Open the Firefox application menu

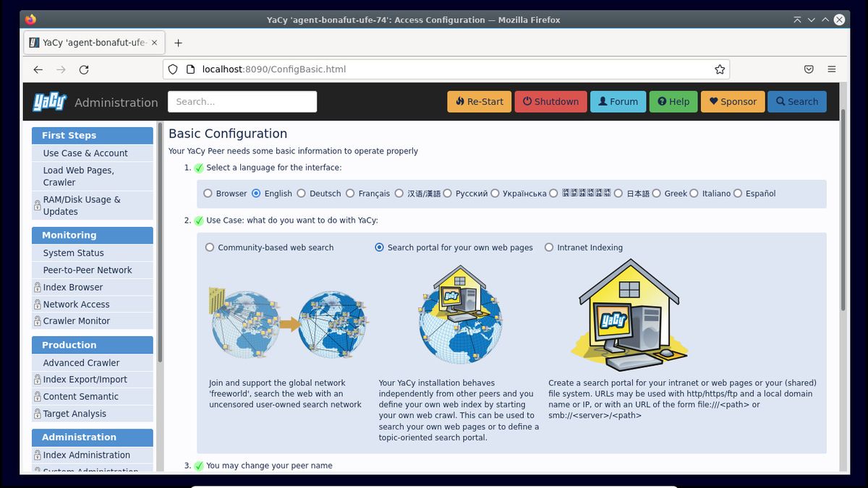pyautogui.click(x=831, y=69)
